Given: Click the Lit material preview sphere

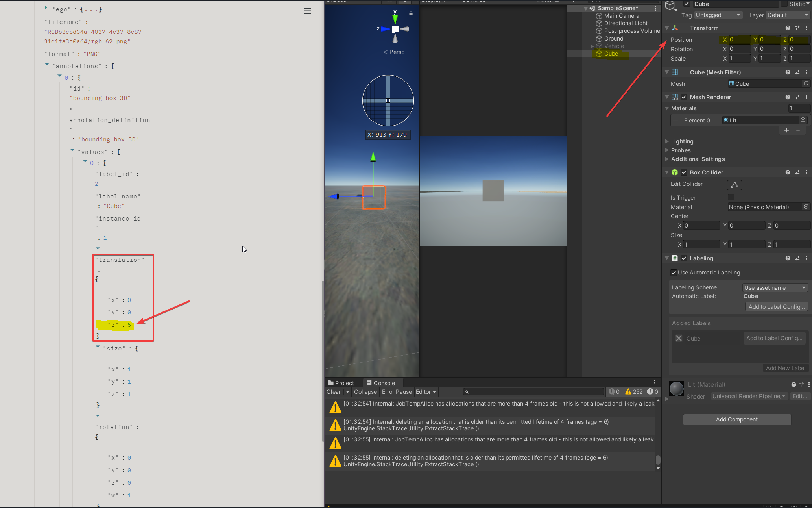Looking at the screenshot, I should (x=676, y=389).
